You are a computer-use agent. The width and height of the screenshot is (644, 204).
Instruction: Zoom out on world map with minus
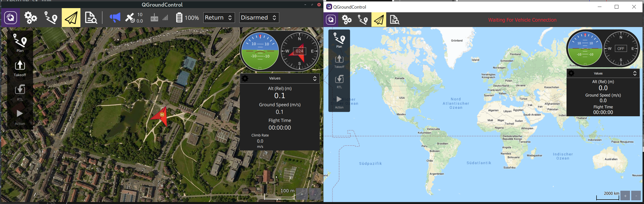click(x=636, y=195)
